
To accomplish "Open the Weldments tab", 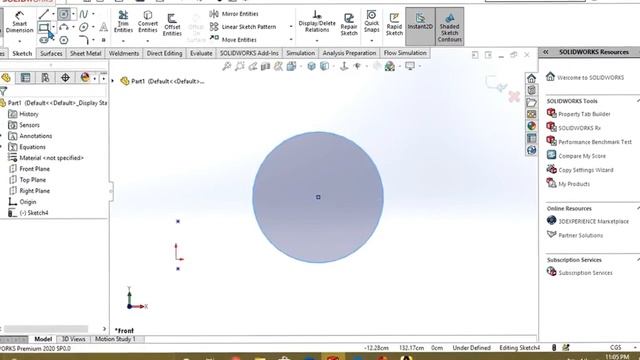I will (x=124, y=53).
